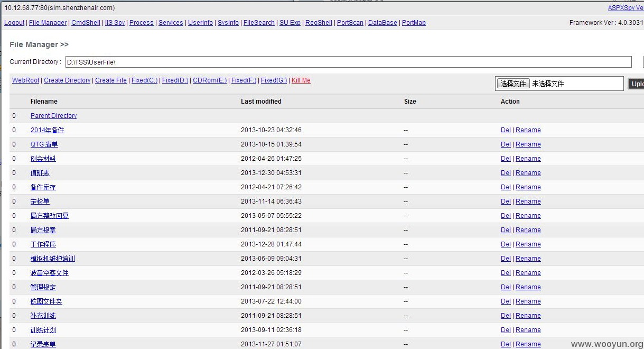
Task: Open the 2014年备件 folder
Action: [x=47, y=130]
